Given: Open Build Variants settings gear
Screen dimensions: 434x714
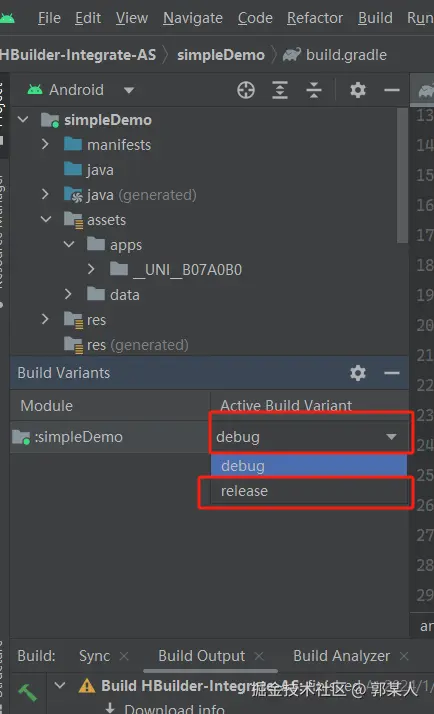Looking at the screenshot, I should (357, 373).
